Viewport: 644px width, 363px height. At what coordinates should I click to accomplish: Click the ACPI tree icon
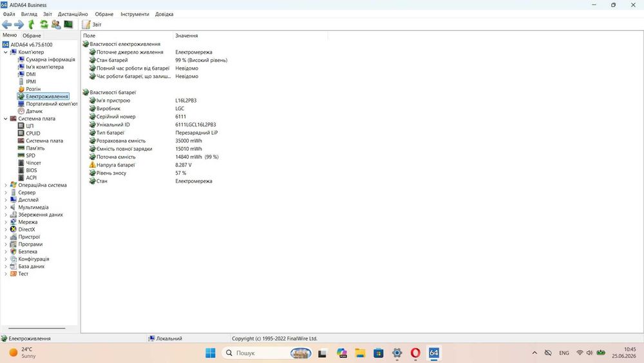[x=21, y=178]
